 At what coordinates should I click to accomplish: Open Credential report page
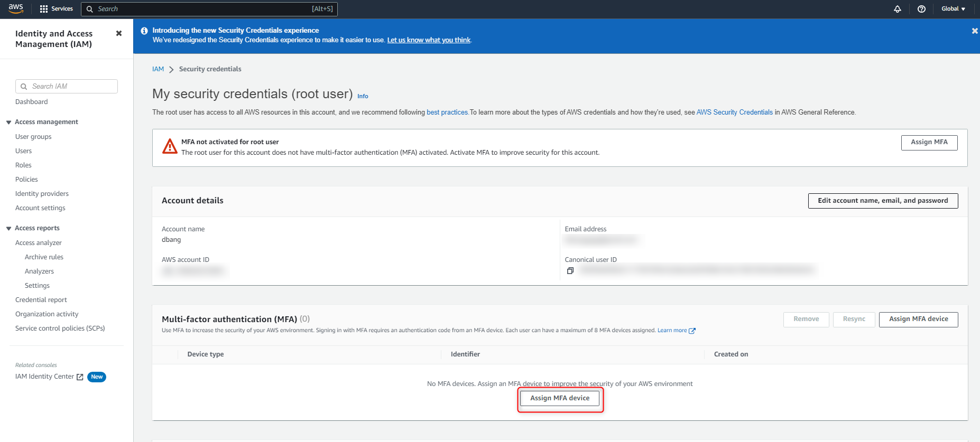pos(41,300)
